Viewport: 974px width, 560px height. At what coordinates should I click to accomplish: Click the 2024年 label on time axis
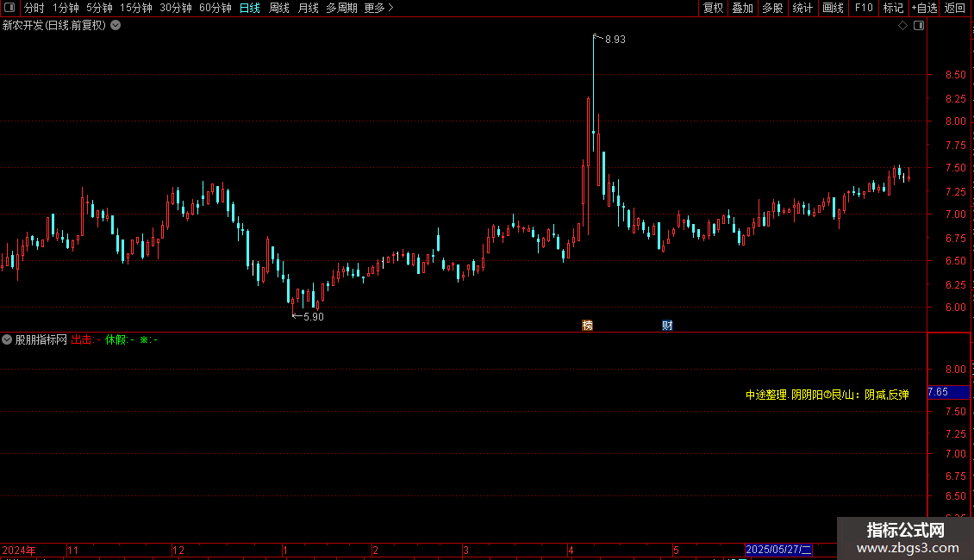point(19,550)
